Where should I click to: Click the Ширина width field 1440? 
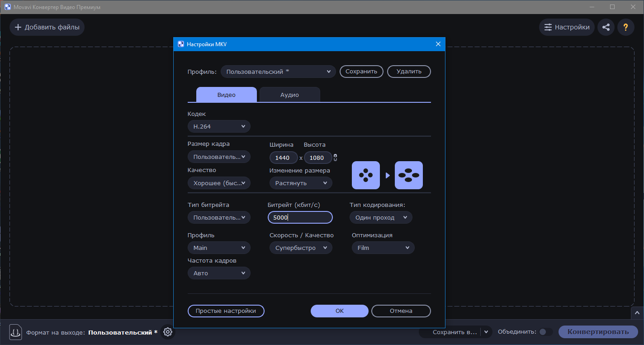[284, 158]
